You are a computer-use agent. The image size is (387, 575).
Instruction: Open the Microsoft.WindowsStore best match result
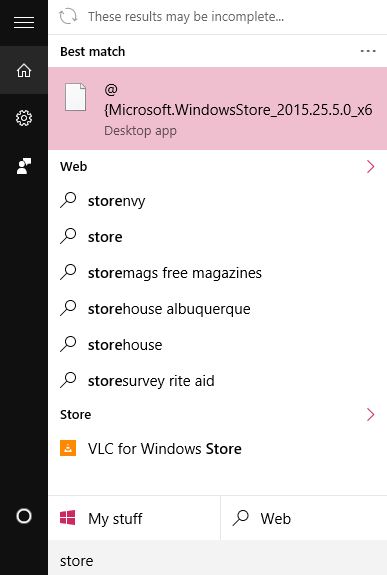(218, 109)
